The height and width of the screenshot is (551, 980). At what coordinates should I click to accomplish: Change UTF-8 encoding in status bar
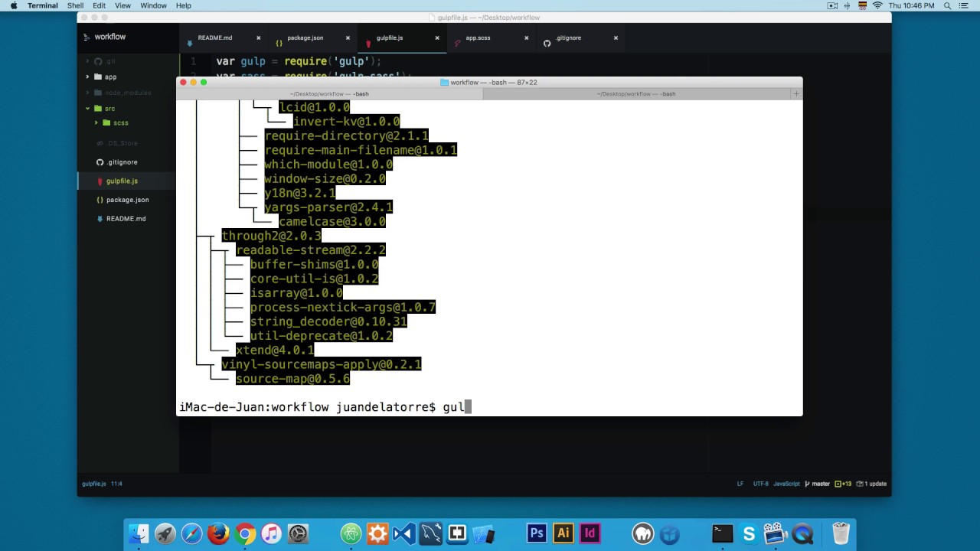coord(760,484)
